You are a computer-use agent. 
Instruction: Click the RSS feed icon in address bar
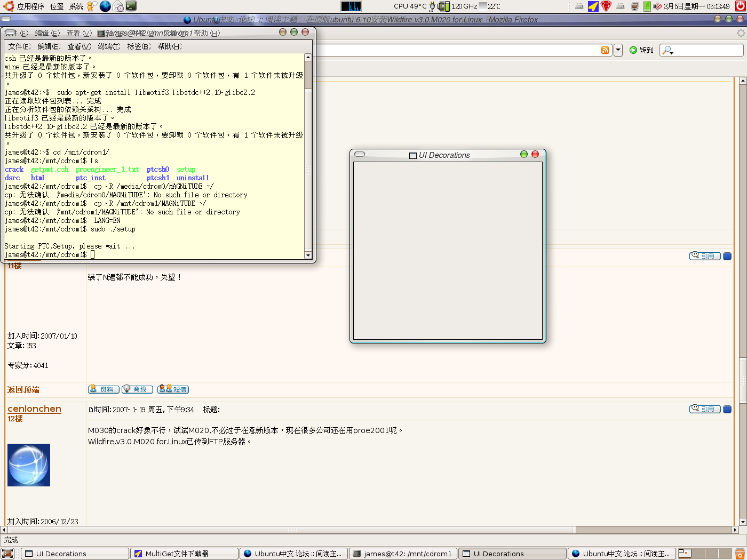[x=605, y=50]
